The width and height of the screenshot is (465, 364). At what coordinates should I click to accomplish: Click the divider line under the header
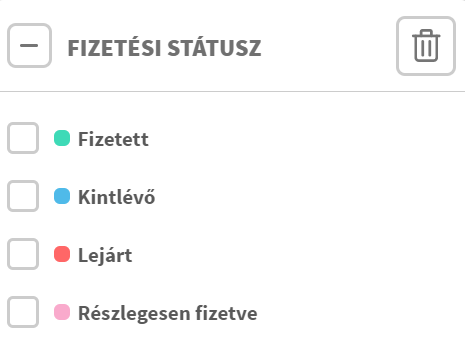[x=232, y=91]
